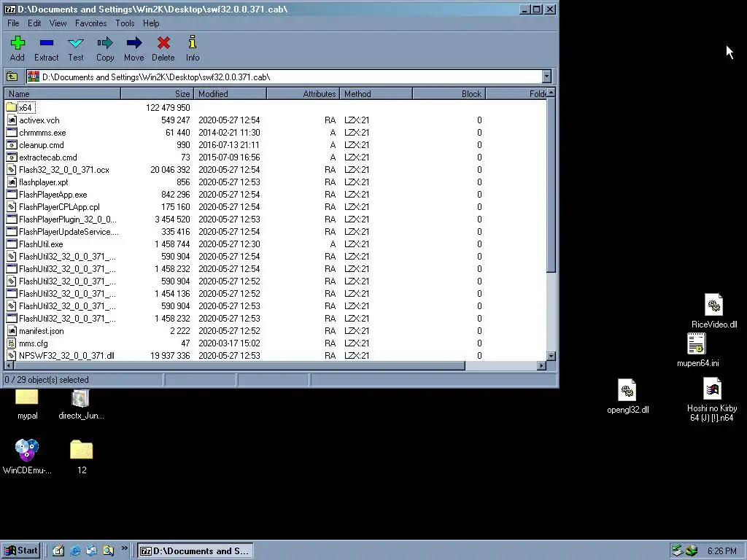Select the mypal desktop folder
747x560 pixels.
(27, 397)
